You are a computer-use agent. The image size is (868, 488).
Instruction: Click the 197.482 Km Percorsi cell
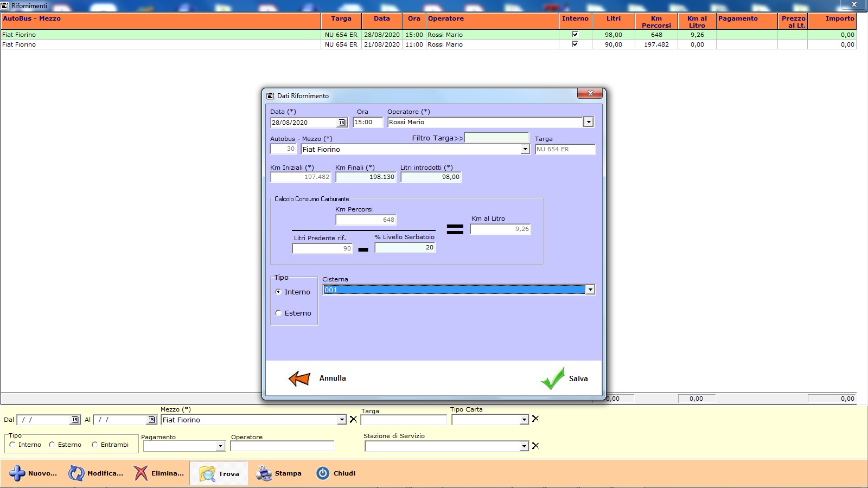pyautogui.click(x=656, y=44)
